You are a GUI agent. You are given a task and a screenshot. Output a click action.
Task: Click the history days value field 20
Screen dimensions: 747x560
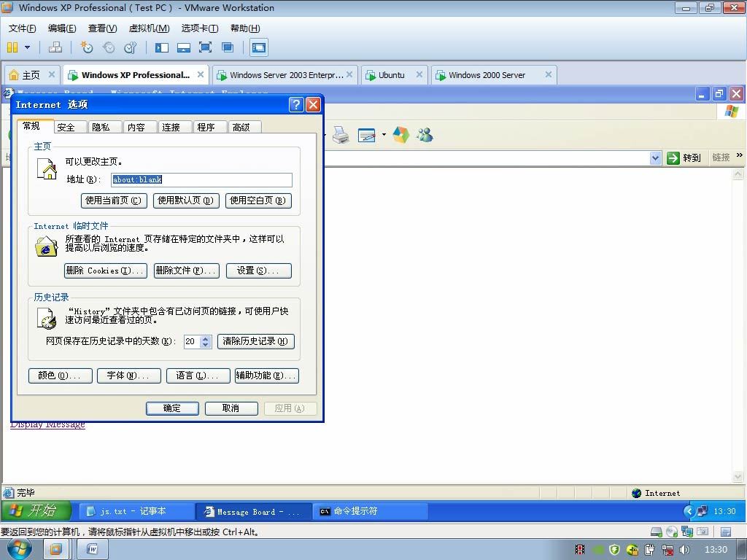192,341
